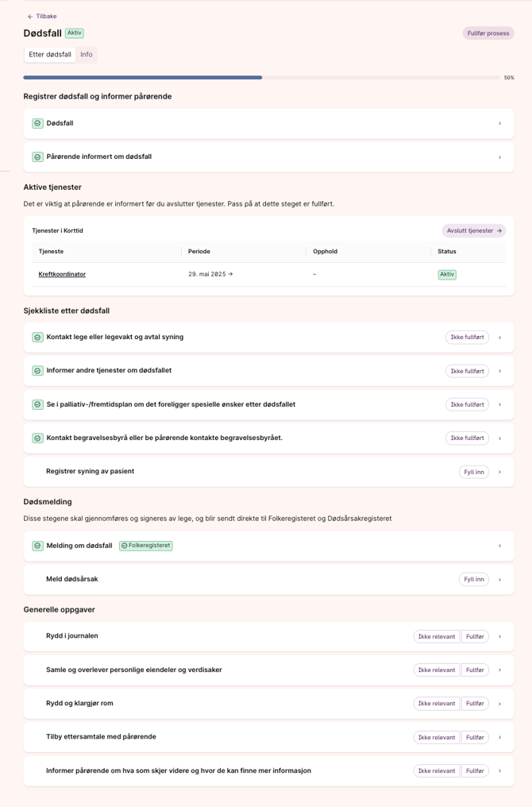Screen dimensions: 532x807
Task: Click check icon for Informer andre tjenester
Action: click(x=38, y=371)
